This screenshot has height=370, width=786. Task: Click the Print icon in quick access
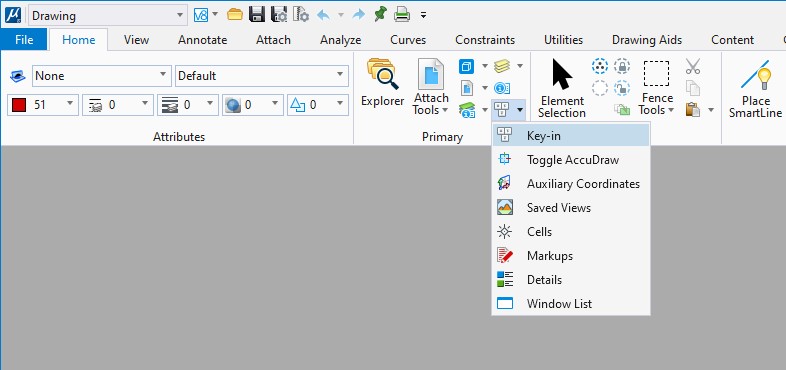click(402, 15)
